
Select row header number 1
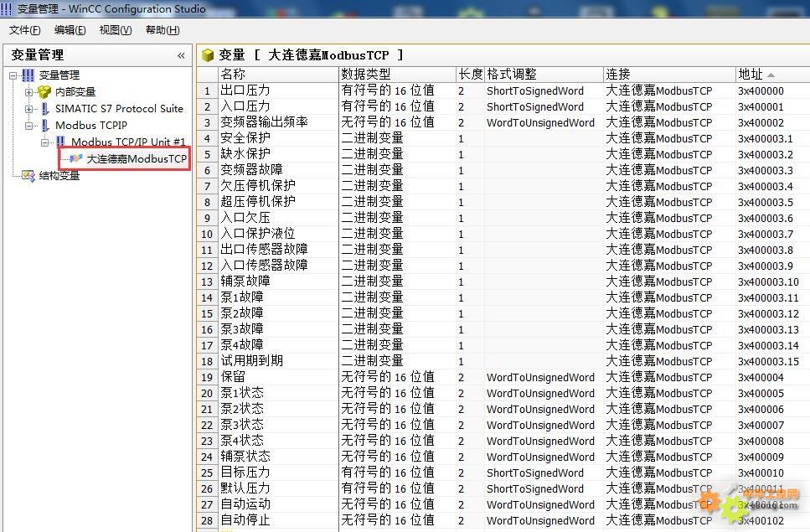207,91
